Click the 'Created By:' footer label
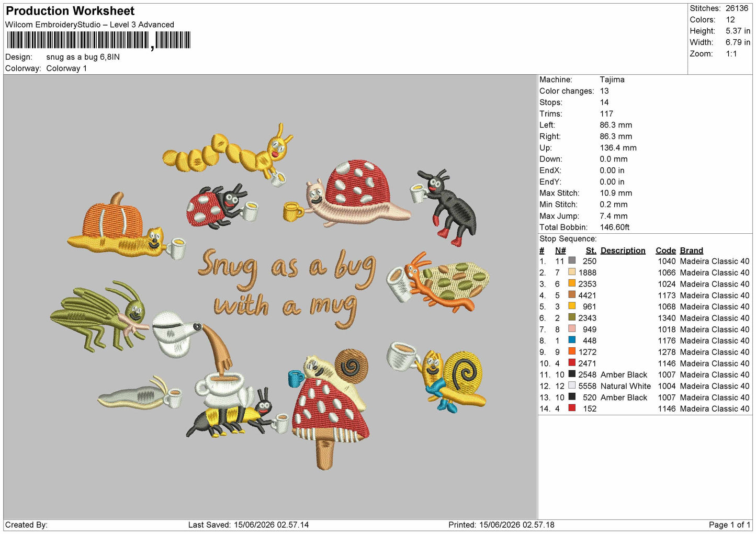The image size is (756, 534). point(26,525)
